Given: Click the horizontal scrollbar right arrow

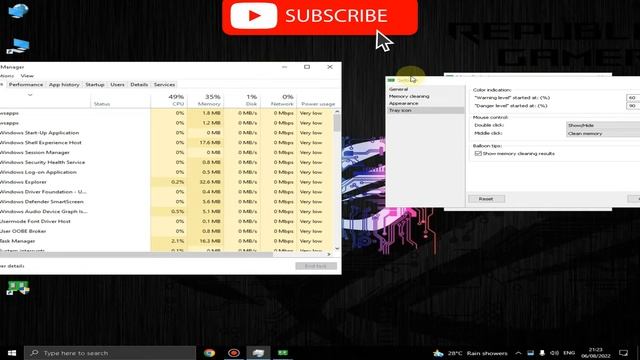Looking at the screenshot, I should click(x=329, y=254).
